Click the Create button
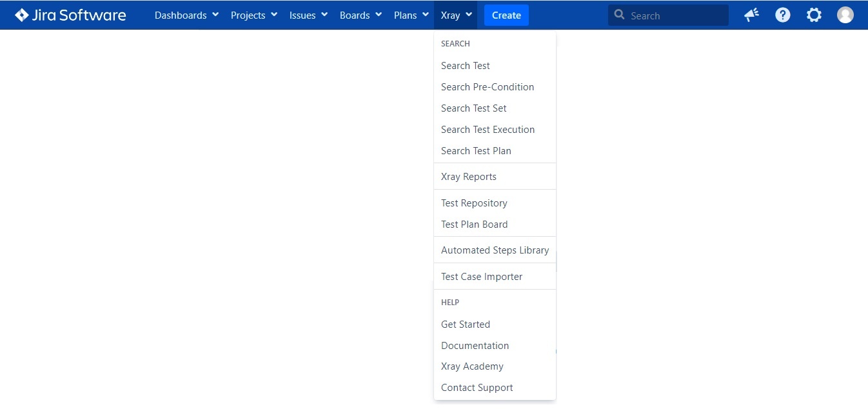 [x=506, y=15]
